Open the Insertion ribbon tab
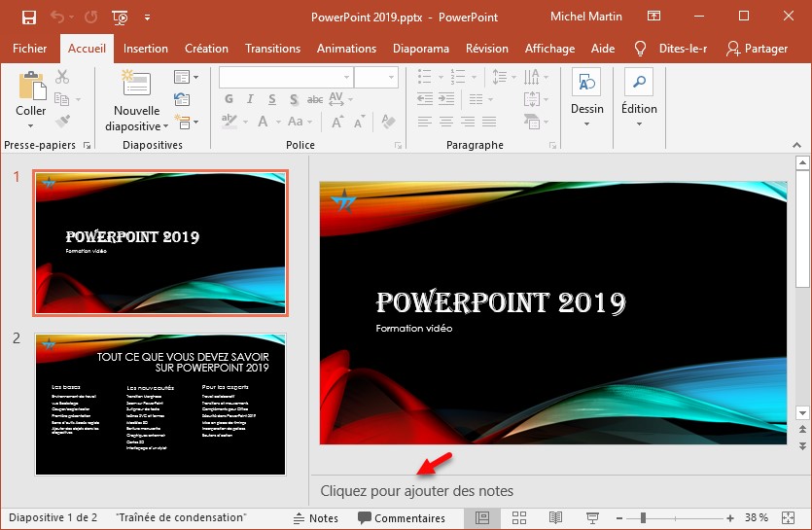Image resolution: width=812 pixels, height=530 pixels. click(146, 49)
